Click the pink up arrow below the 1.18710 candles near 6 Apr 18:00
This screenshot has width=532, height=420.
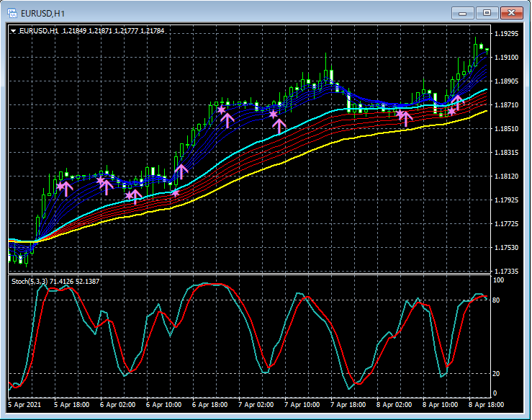[227, 120]
